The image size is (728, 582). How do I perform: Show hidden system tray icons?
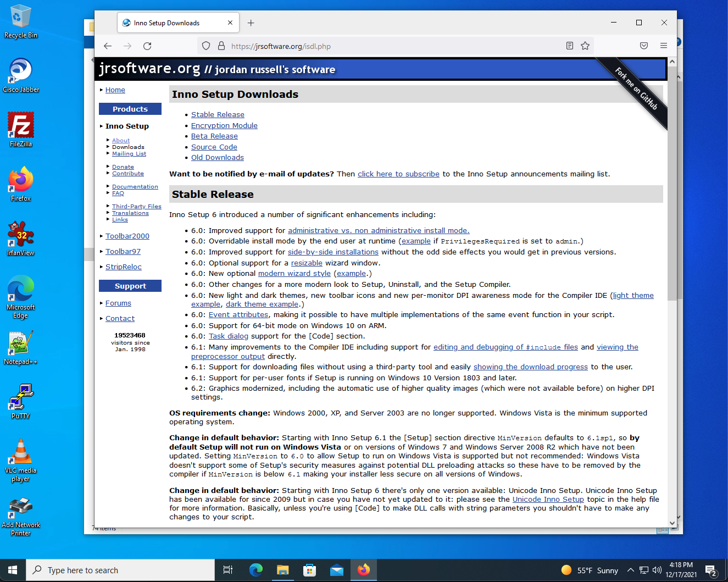(631, 570)
